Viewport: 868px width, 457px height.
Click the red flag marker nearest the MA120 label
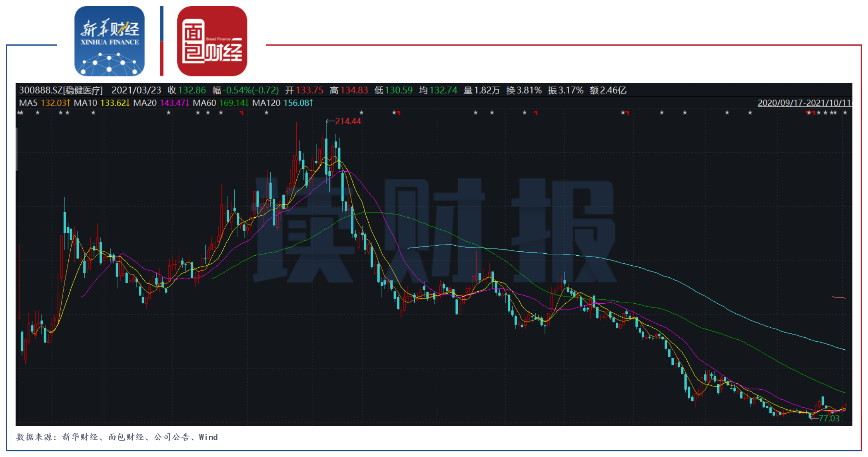[241, 113]
